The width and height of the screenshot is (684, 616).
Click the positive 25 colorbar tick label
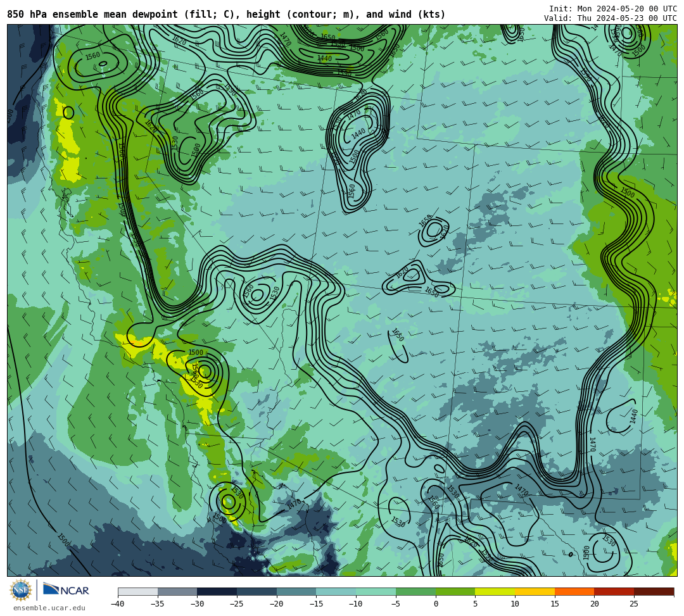pyautogui.click(x=634, y=604)
